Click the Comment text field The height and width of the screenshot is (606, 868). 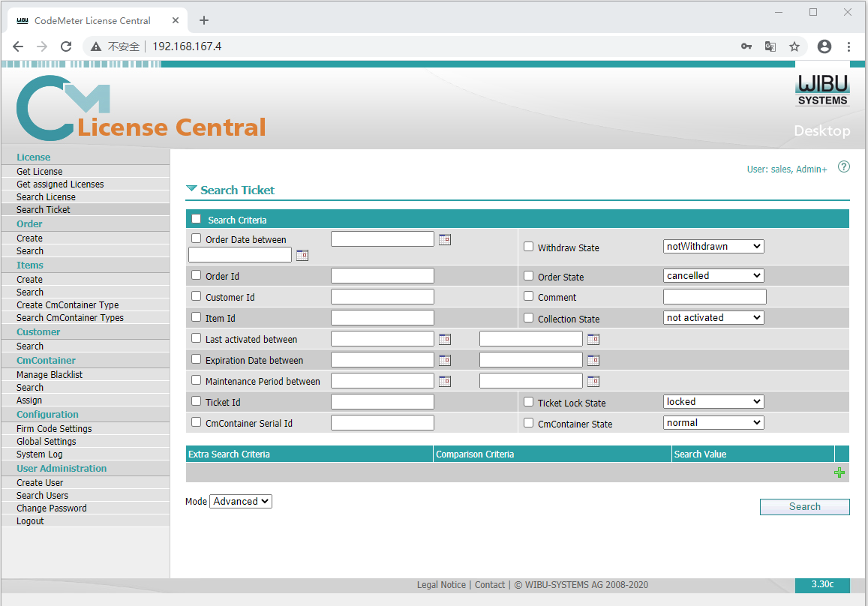point(715,297)
